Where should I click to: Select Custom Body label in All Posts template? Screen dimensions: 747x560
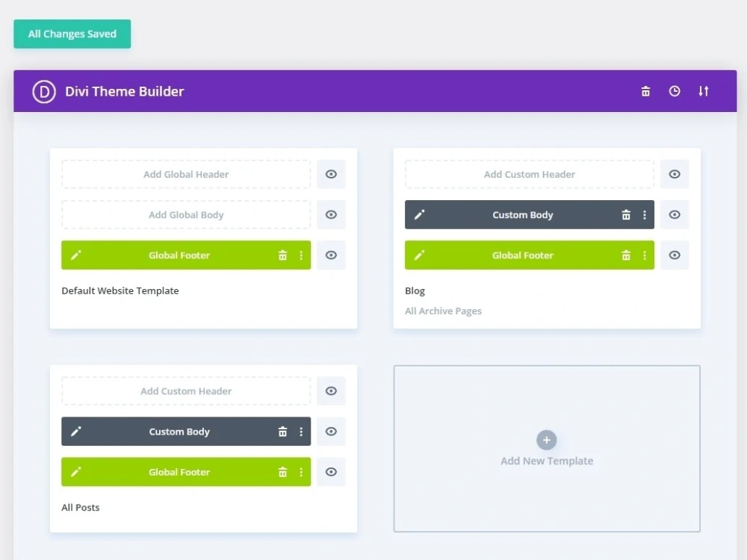click(x=179, y=432)
